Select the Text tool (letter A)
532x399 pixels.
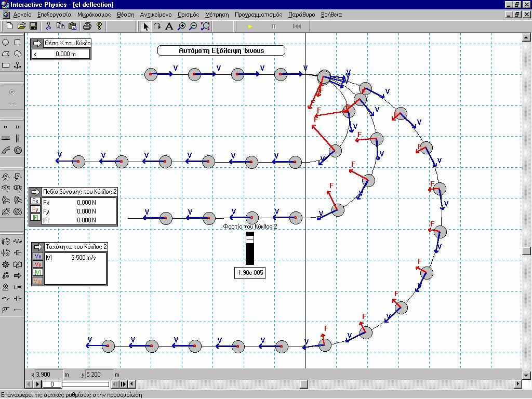169,26
